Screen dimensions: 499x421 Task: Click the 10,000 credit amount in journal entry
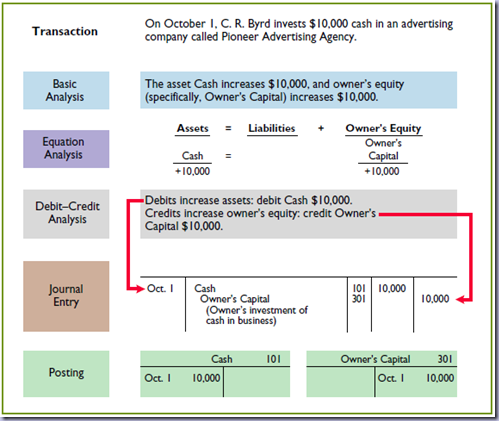click(x=435, y=299)
